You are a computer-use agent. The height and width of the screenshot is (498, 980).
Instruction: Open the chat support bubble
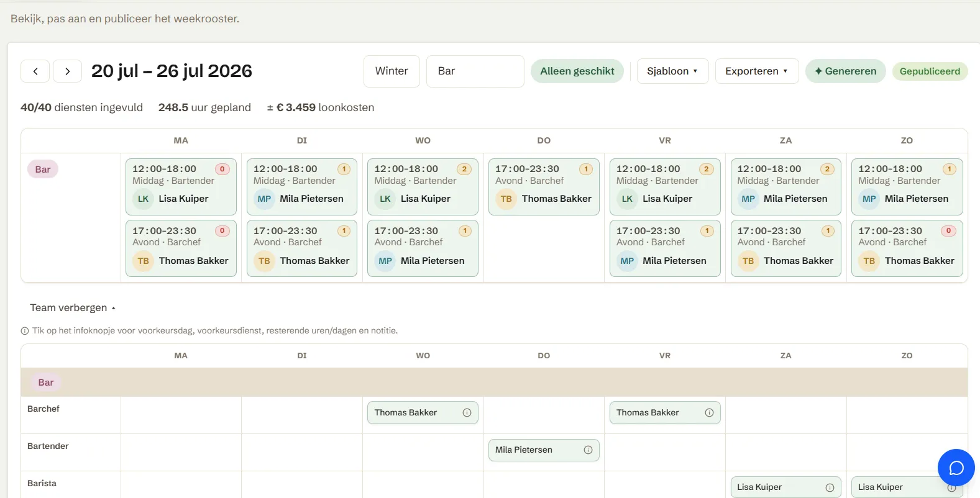point(956,468)
